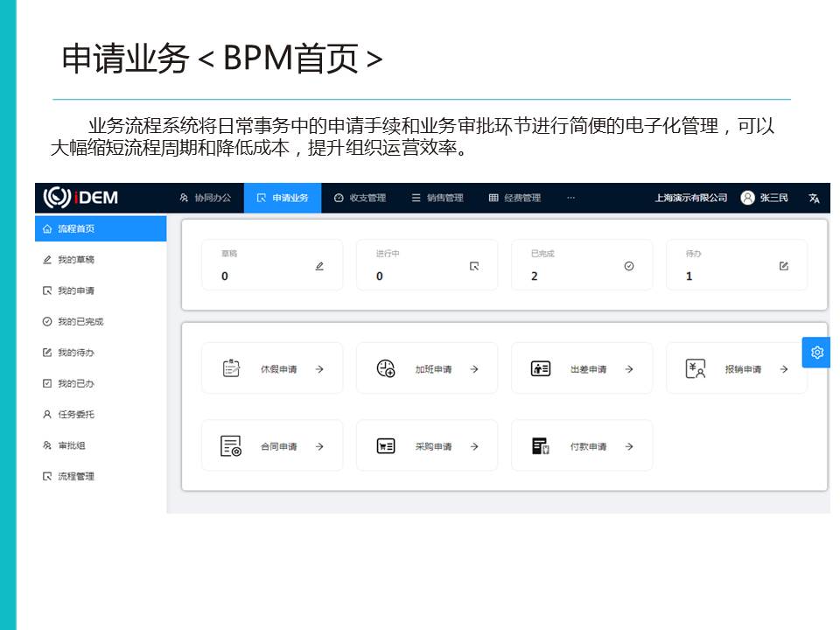
Task: Click the 进行中 status card
Action: pos(426,265)
